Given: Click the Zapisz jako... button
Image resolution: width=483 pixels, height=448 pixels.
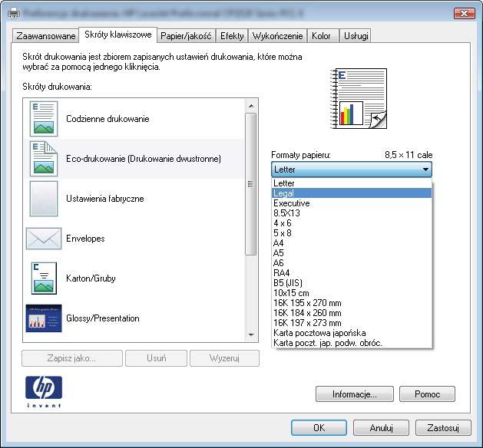Looking at the screenshot, I should pyautogui.click(x=72, y=358).
